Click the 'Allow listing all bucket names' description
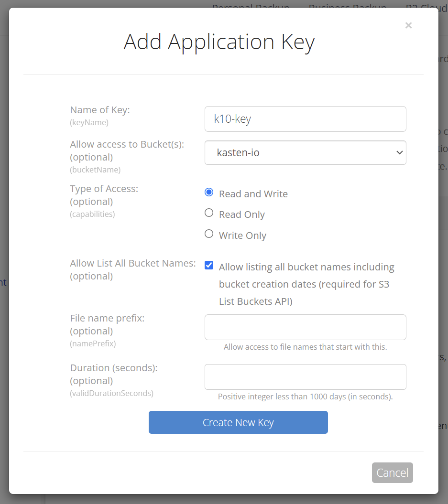 coord(307,284)
